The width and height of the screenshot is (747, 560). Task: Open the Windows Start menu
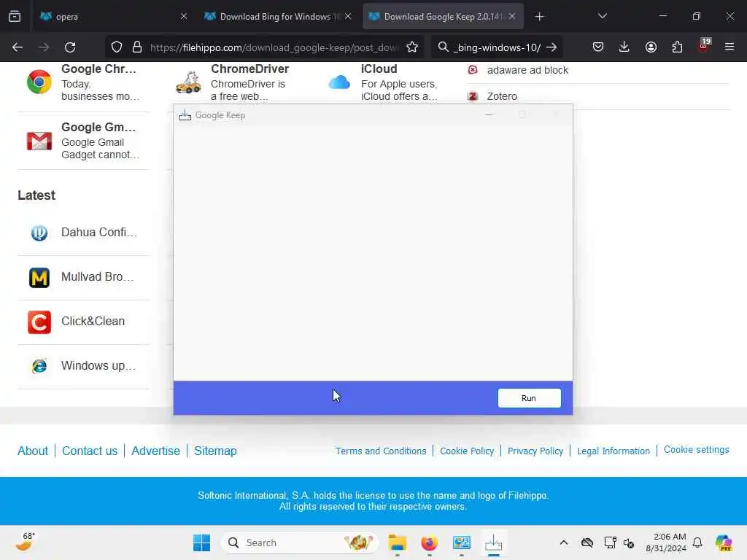coord(201,542)
